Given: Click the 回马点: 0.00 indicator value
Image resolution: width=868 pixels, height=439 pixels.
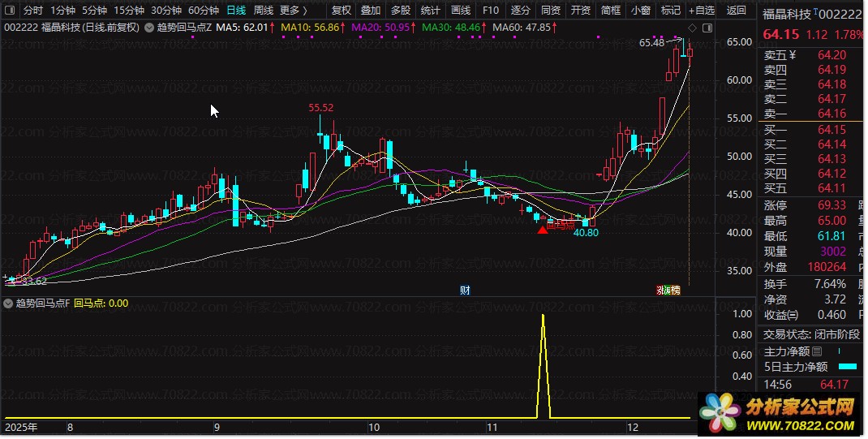Looking at the screenshot, I should (101, 303).
